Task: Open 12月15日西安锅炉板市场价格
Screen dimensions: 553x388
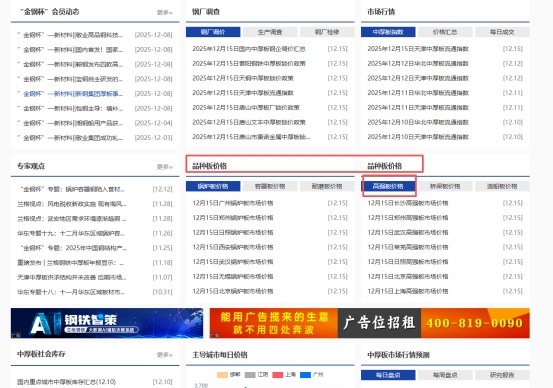Action: 233,247
